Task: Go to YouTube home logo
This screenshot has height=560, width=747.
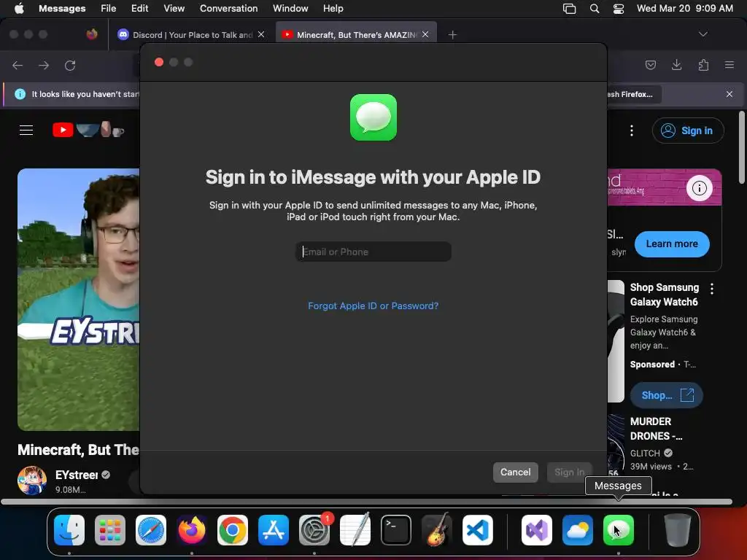Action: [88, 130]
